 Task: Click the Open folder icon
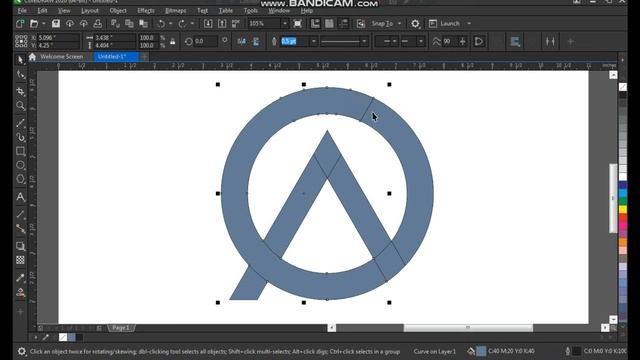[34, 24]
